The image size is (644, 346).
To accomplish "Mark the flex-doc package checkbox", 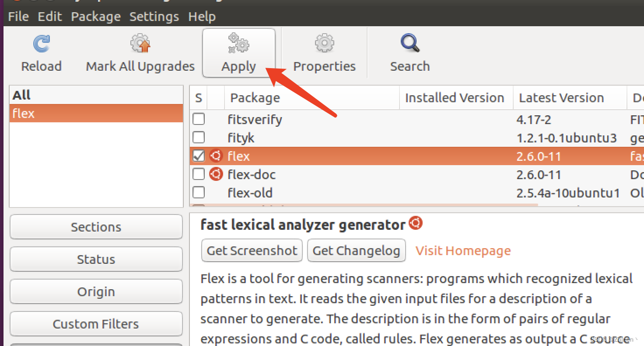I will pos(199,174).
